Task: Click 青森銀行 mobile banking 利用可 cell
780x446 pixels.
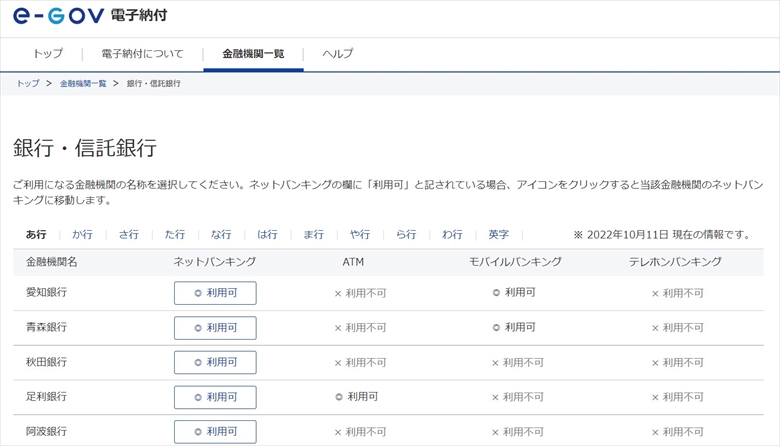Action: coord(514,327)
